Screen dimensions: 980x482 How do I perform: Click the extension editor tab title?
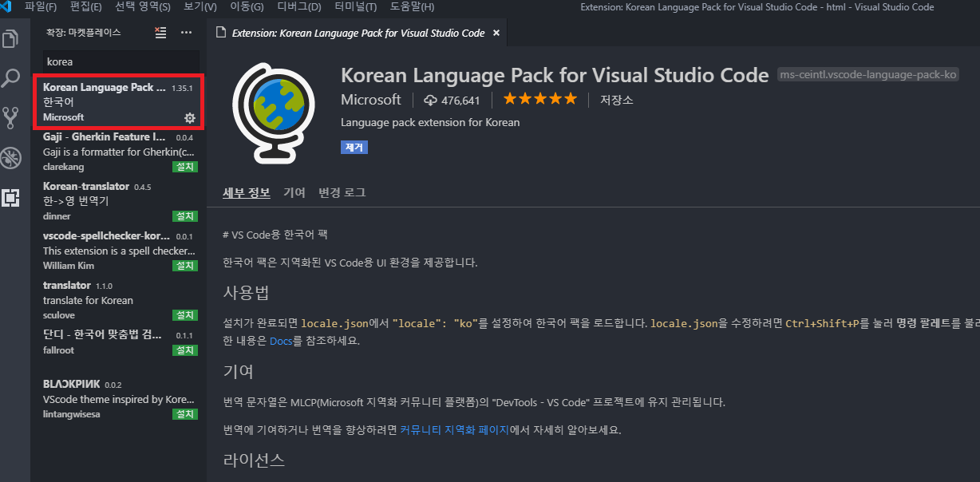(358, 34)
